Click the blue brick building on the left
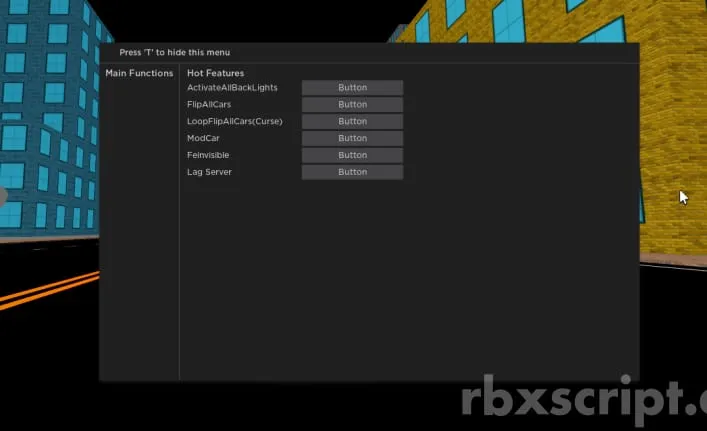Viewport: 707px width, 431px height. pos(45,130)
